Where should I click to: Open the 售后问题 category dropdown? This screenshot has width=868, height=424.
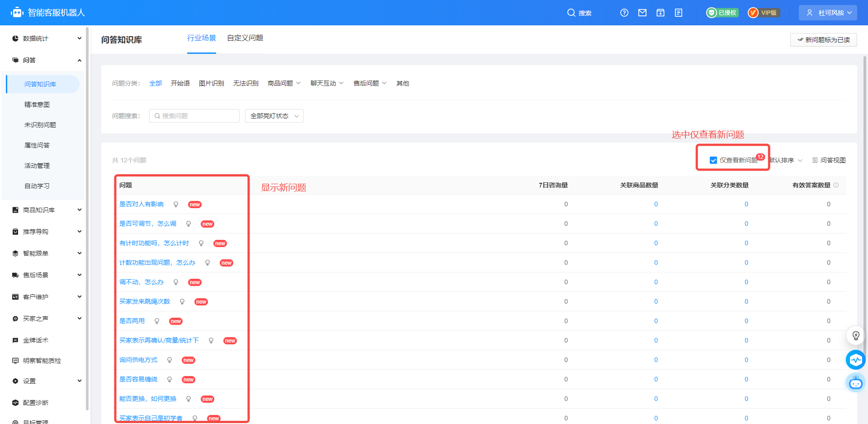(x=370, y=83)
